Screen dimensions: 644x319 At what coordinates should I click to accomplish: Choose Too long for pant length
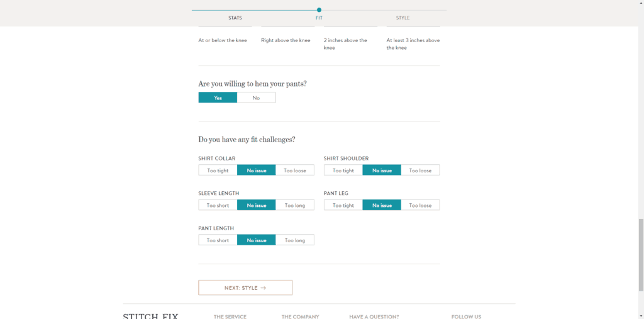point(295,240)
